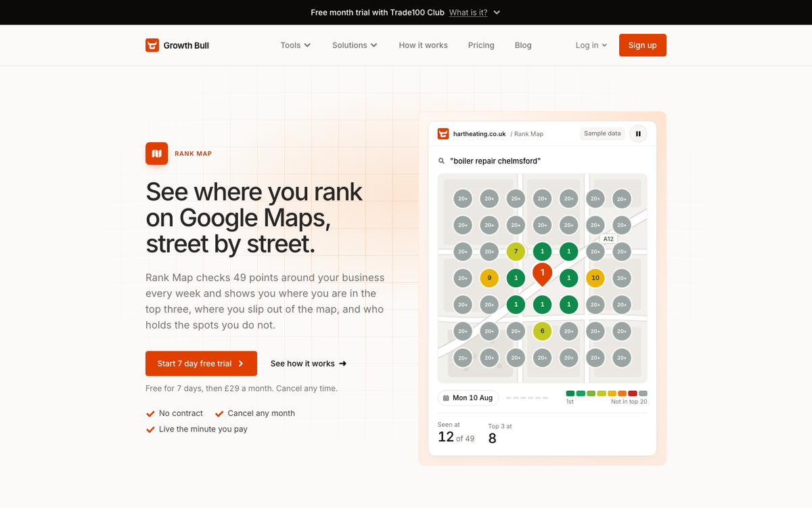Click the "Not in top 20" legend label
This screenshot has height=508, width=812.
pos(629,402)
